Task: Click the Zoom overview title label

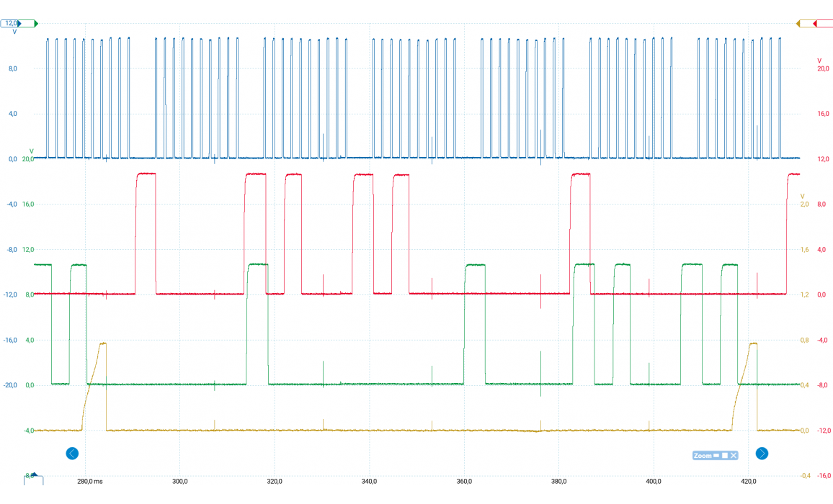Action: [702, 455]
